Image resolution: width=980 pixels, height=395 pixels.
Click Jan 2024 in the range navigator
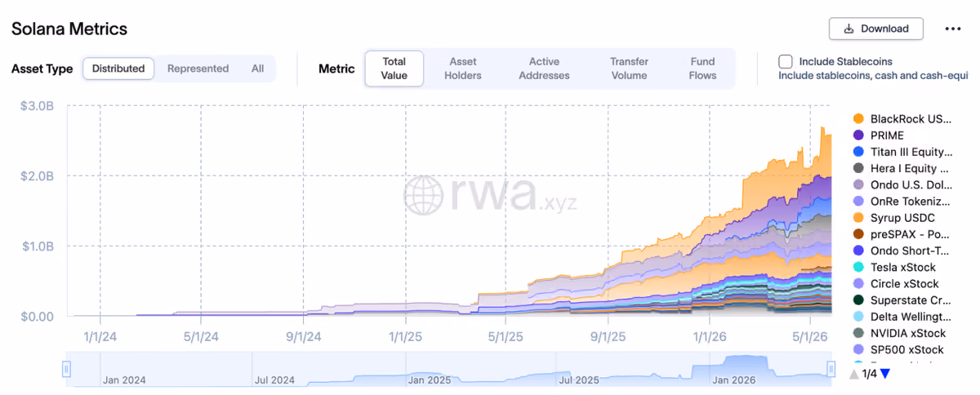pyautogui.click(x=123, y=379)
